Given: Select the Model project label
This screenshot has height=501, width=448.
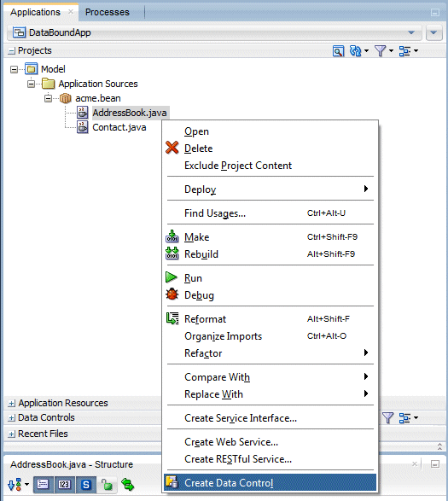Looking at the screenshot, I should pyautogui.click(x=53, y=69).
